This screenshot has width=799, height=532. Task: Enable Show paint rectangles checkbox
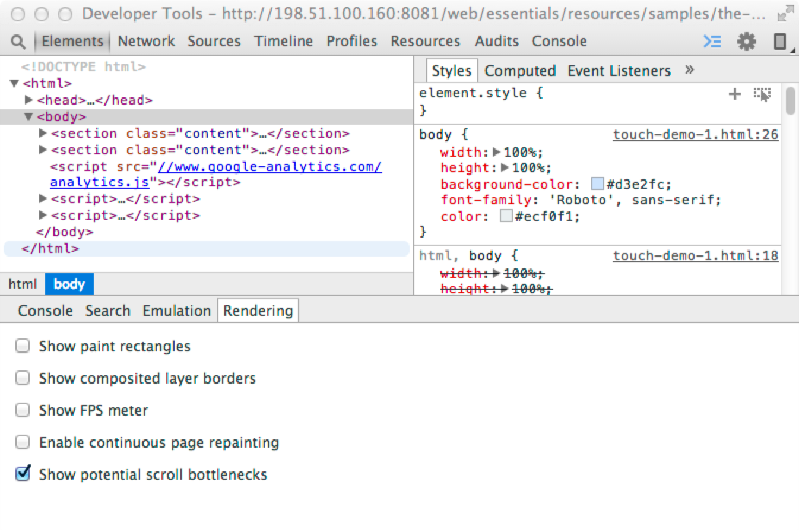tap(23, 346)
